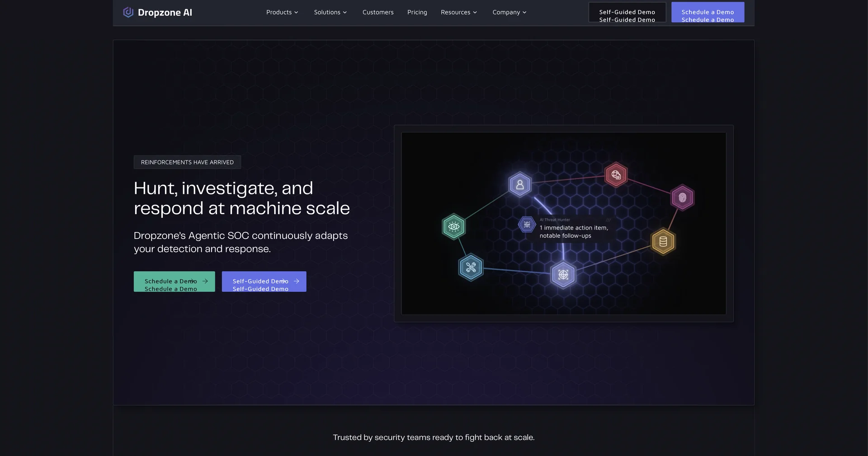Expand the Company dropdown chevron
Viewport: 868px width, 456px height.
point(524,12)
